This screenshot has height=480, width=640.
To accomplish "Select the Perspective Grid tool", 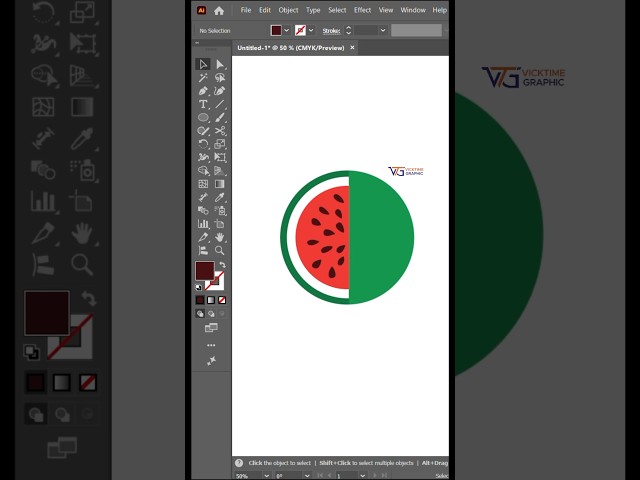I will point(220,171).
